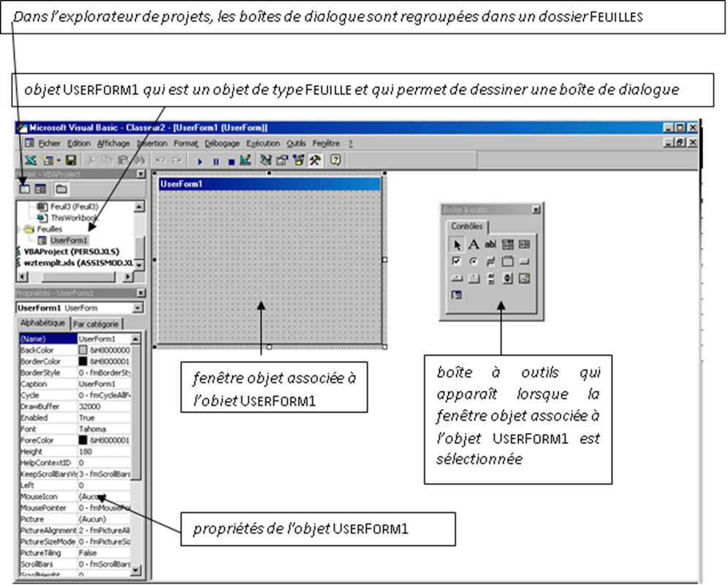Select the ScrollBar control in the toolbox
The height and width of the screenshot is (585, 728).
click(x=490, y=278)
